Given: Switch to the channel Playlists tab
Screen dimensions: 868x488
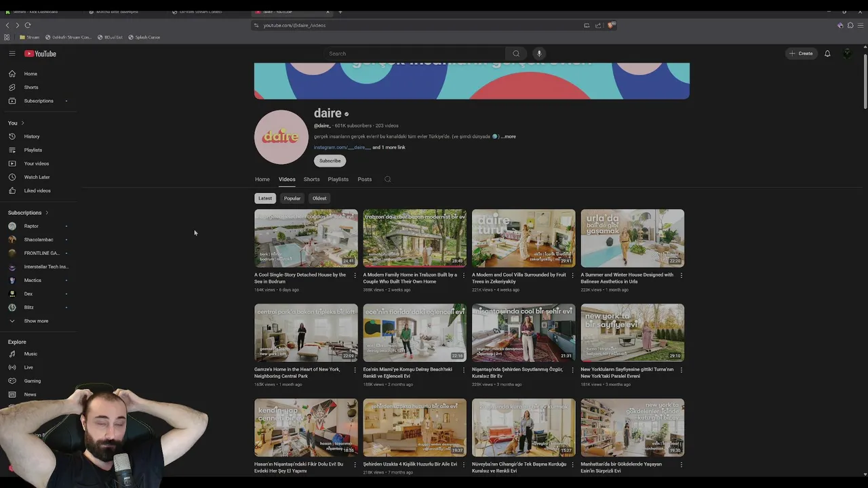Looking at the screenshot, I should click(x=338, y=180).
